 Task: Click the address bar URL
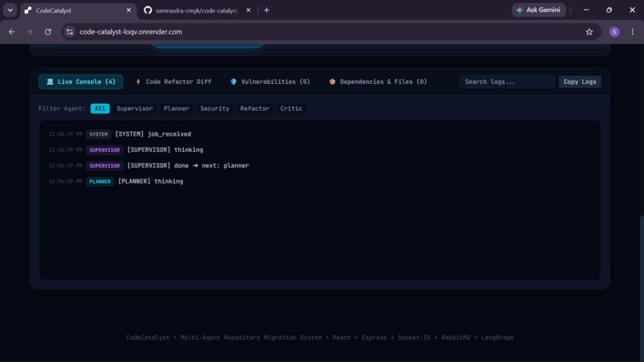click(130, 32)
